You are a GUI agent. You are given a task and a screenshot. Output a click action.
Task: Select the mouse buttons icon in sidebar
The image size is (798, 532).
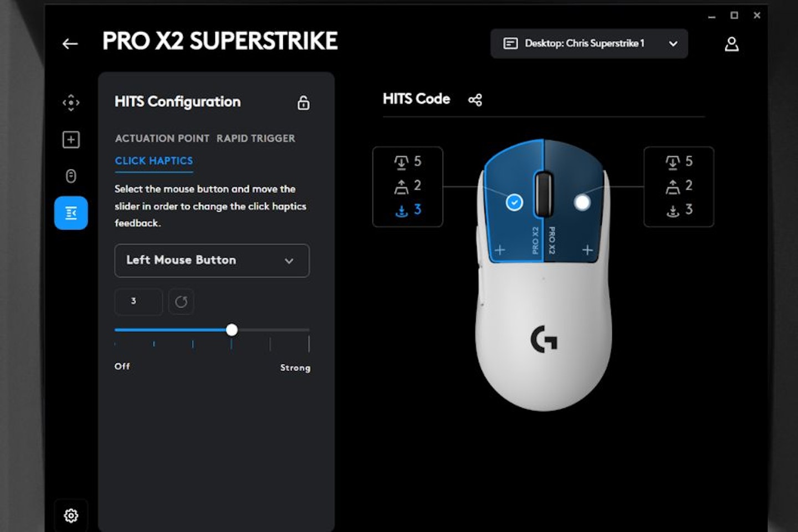(71, 176)
